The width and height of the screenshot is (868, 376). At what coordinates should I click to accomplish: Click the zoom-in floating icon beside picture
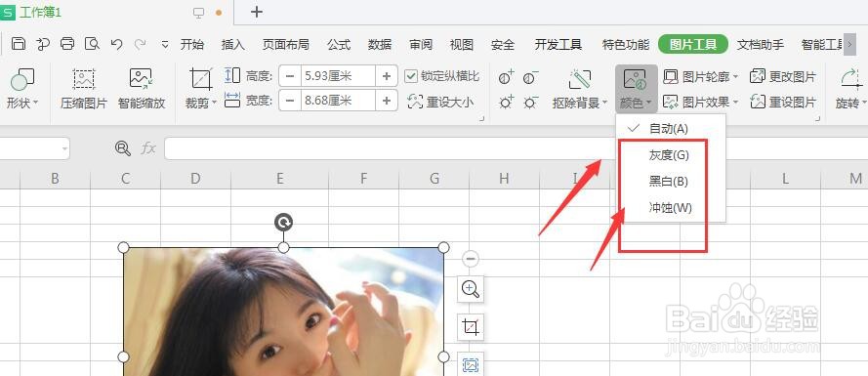click(471, 289)
